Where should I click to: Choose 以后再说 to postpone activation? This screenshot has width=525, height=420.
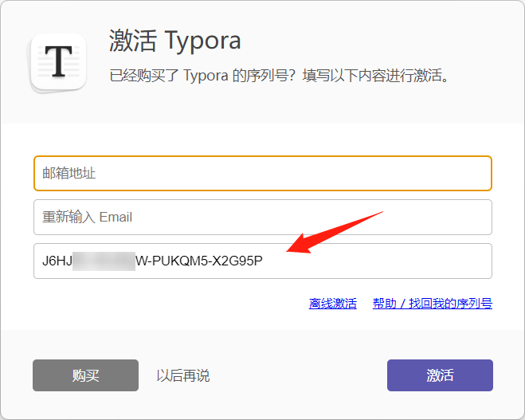pos(183,375)
